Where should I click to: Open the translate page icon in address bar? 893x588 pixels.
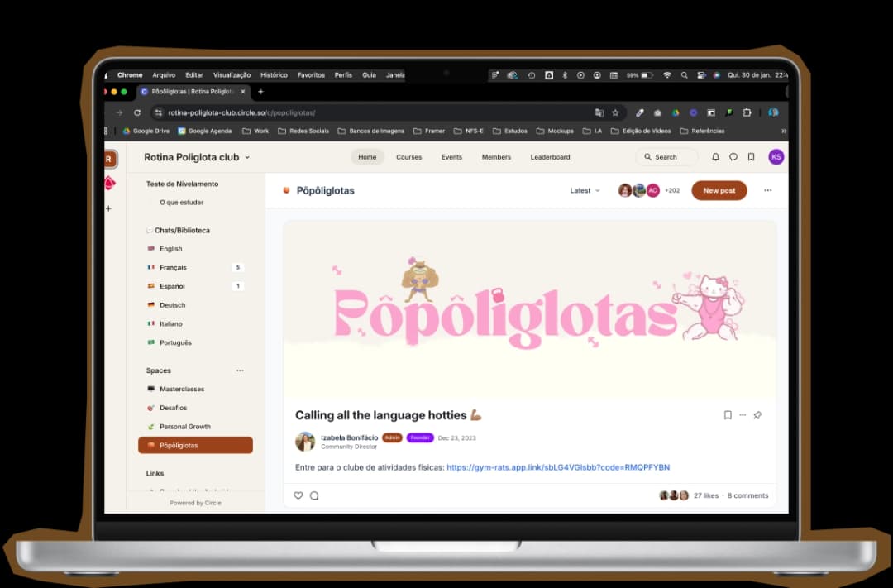coord(599,112)
